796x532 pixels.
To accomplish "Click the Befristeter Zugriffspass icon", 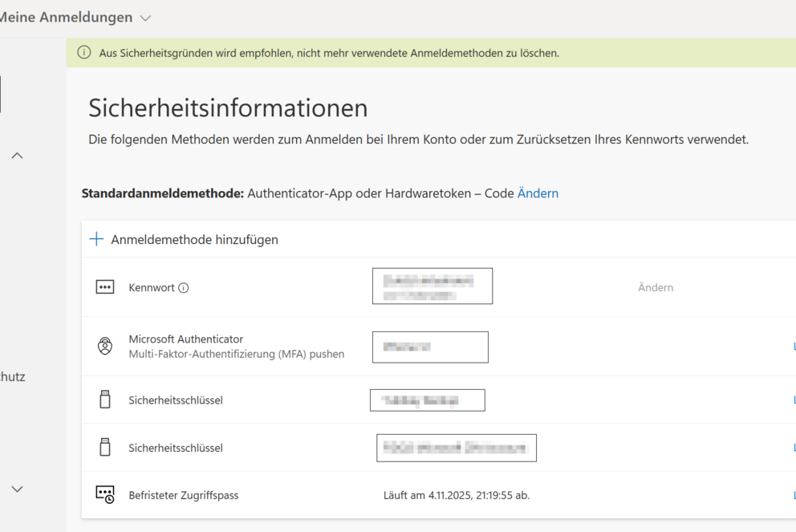I will pyautogui.click(x=105, y=495).
